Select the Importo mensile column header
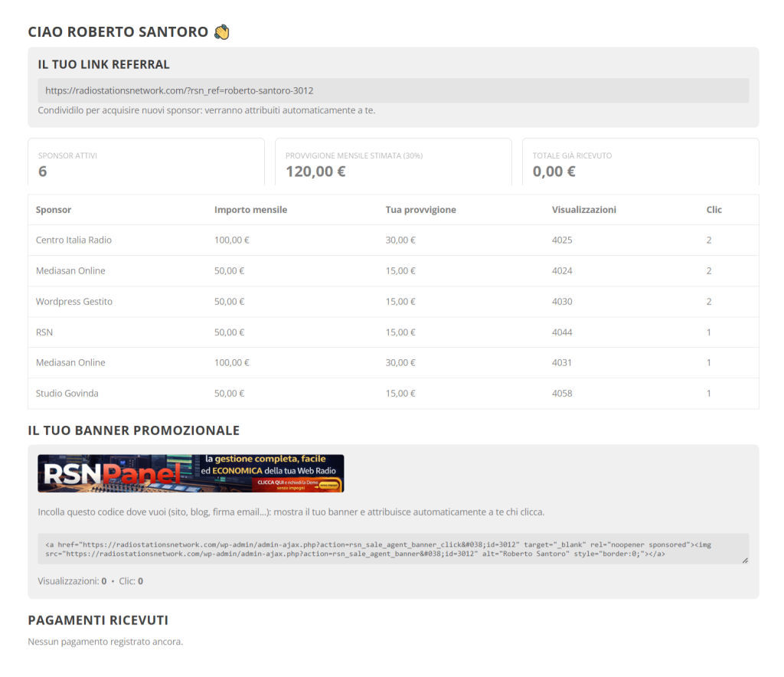Screen dimensions: 784x677 point(250,210)
